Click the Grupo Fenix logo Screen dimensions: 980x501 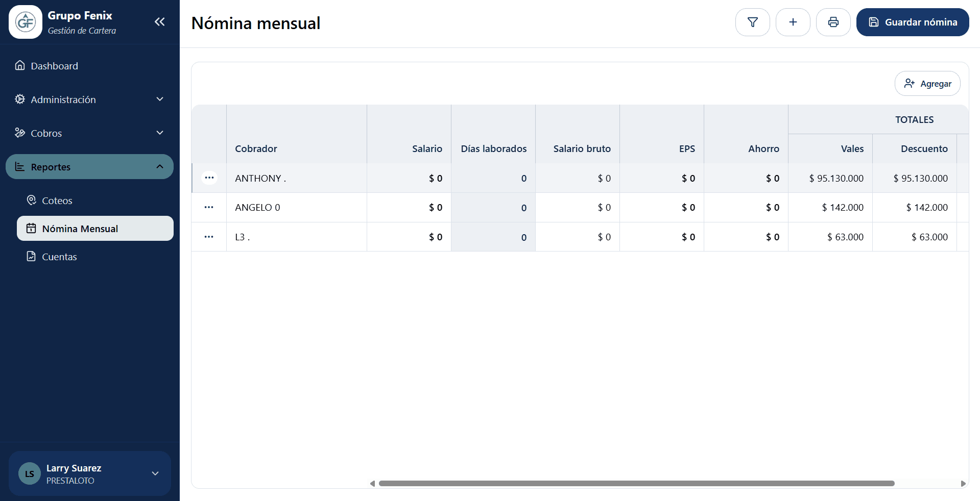(26, 22)
